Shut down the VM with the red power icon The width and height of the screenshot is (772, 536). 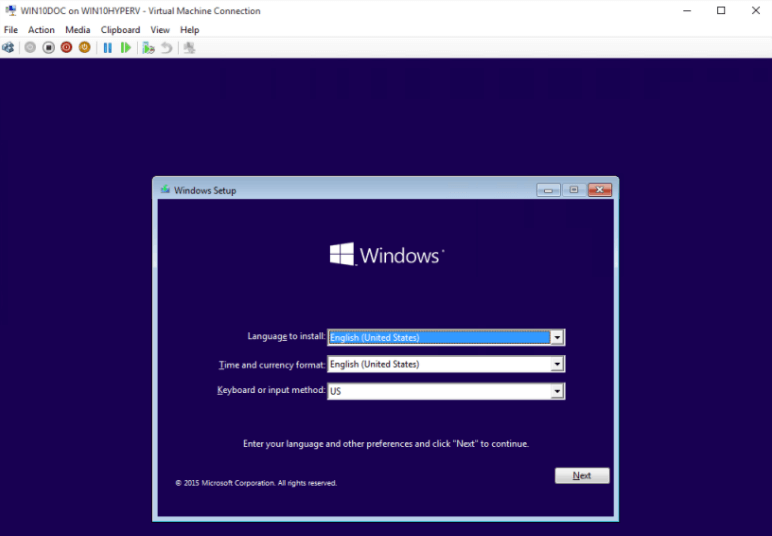point(66,48)
